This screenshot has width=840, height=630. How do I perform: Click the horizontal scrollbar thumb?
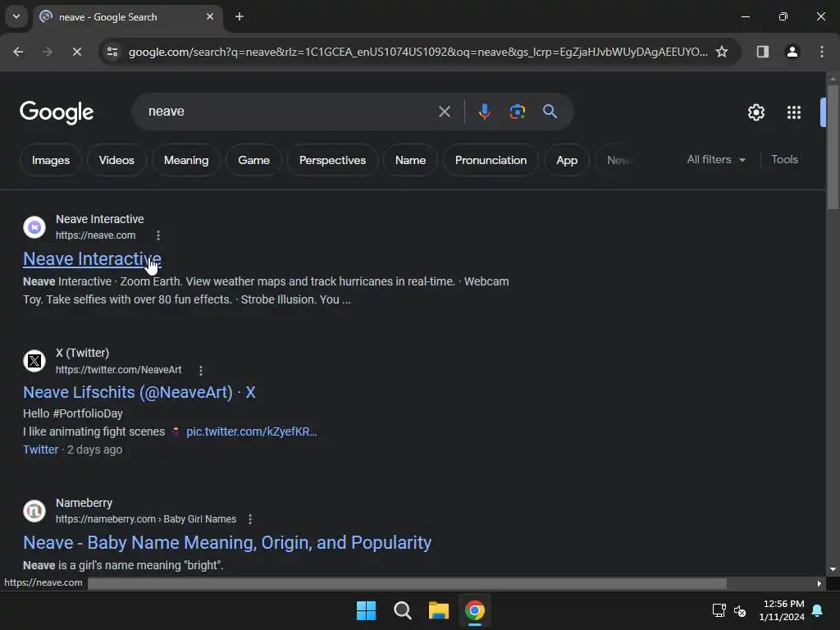click(x=407, y=583)
